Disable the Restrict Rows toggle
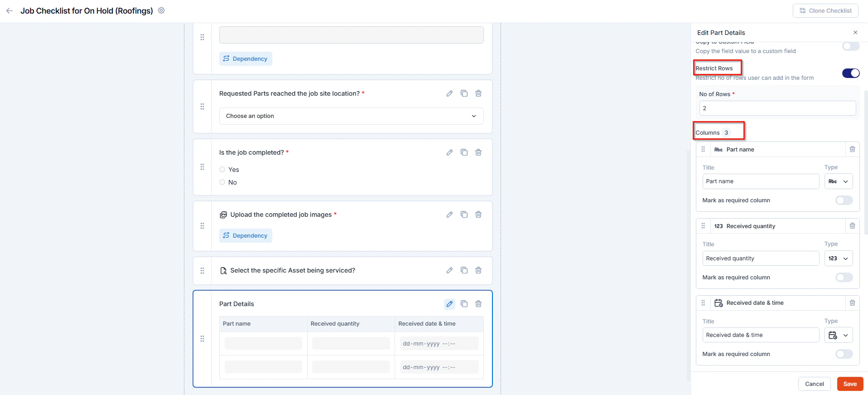Viewport: 868px width, 395px height. pyautogui.click(x=851, y=73)
